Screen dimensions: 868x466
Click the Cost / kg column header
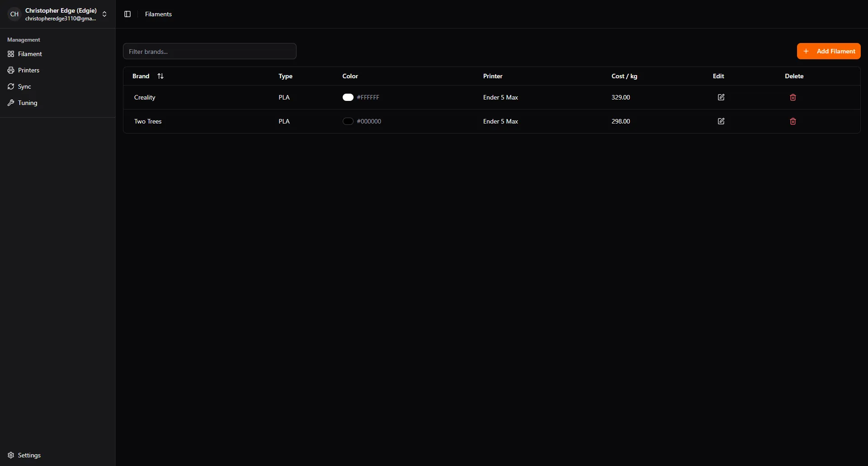click(x=624, y=76)
